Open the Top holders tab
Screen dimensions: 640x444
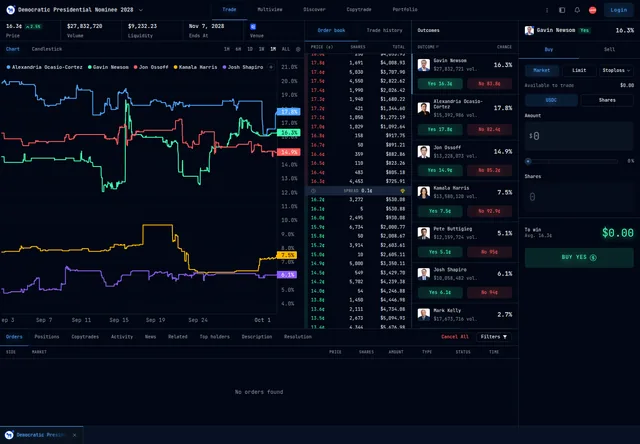click(215, 337)
